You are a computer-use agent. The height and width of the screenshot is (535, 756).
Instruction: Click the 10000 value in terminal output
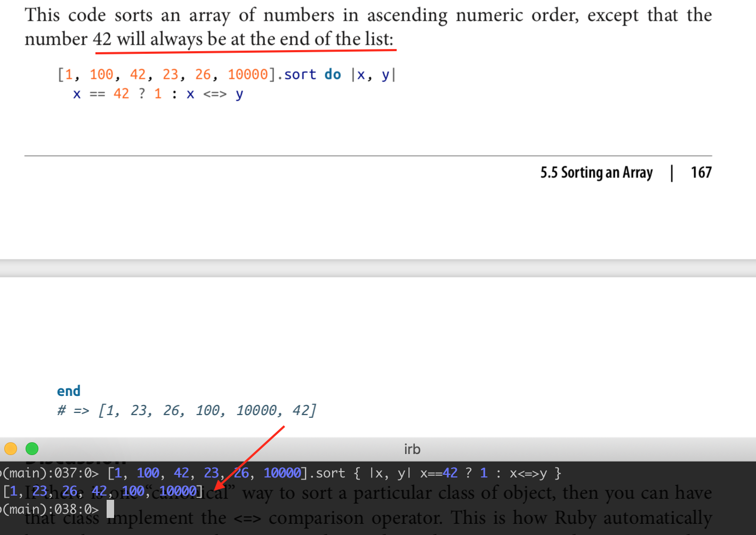click(x=178, y=491)
